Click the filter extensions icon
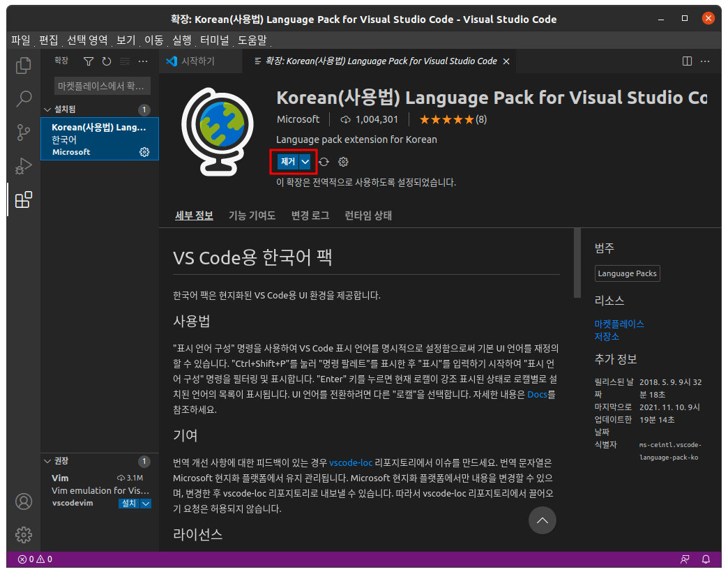This screenshot has width=728, height=574. coord(89,61)
